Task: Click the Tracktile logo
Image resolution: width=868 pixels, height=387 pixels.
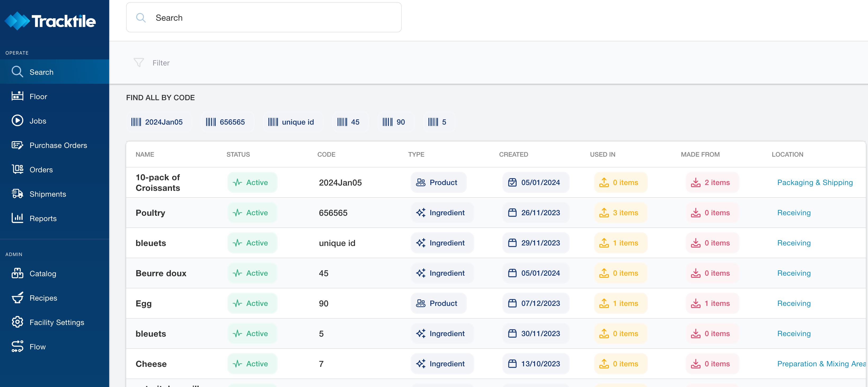Action: coord(50,21)
